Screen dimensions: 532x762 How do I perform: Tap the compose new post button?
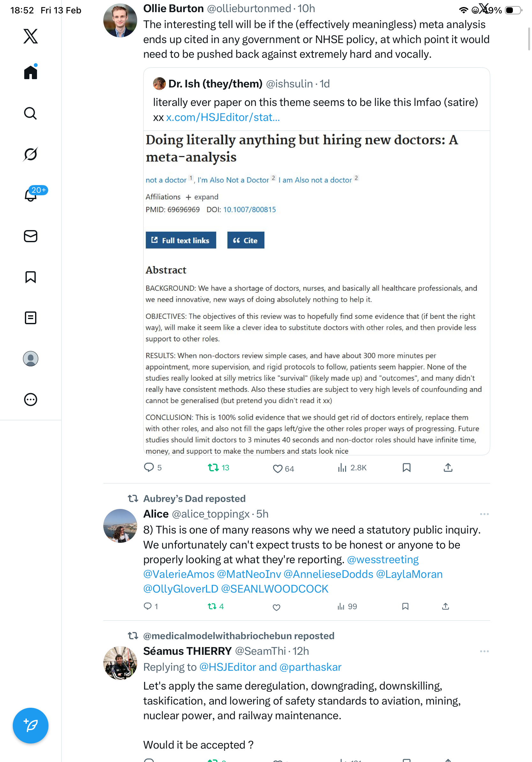click(31, 725)
